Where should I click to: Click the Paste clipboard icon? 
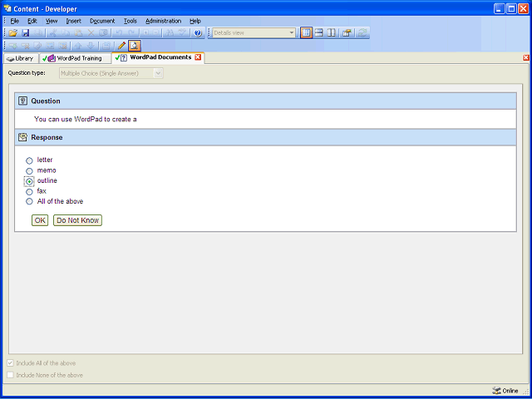pos(78,33)
